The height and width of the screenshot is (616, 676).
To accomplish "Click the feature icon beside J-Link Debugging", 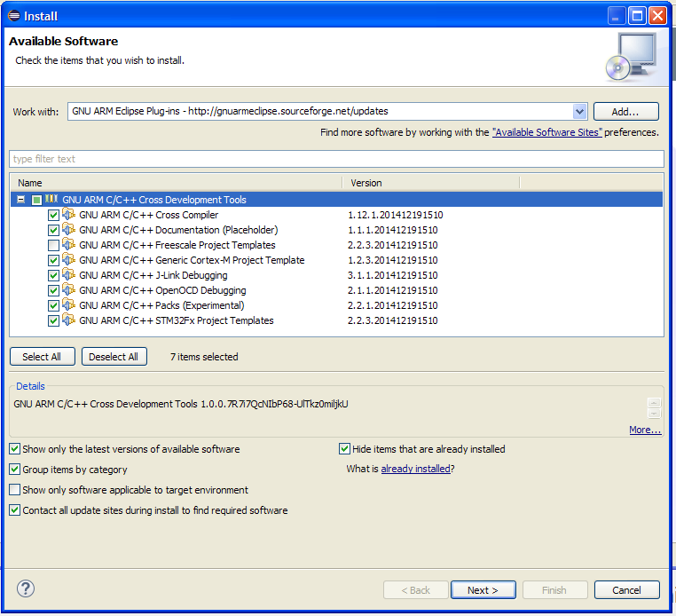I will (68, 274).
